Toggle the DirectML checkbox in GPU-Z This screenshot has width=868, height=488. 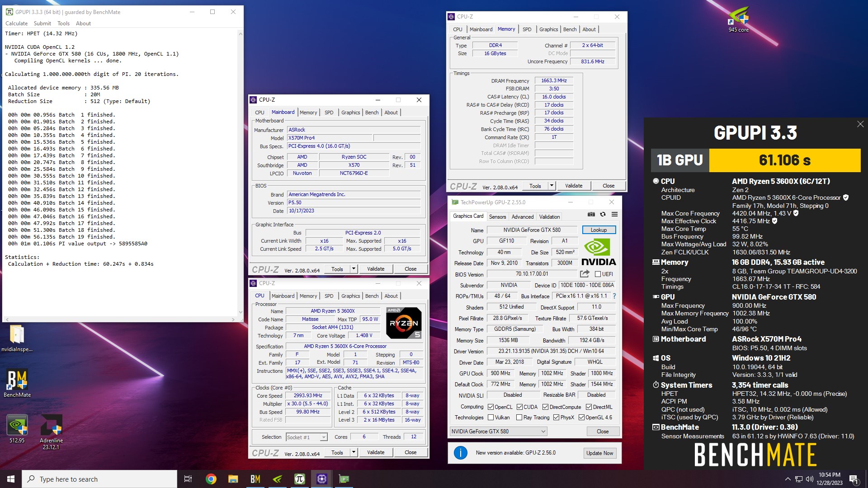coord(589,407)
